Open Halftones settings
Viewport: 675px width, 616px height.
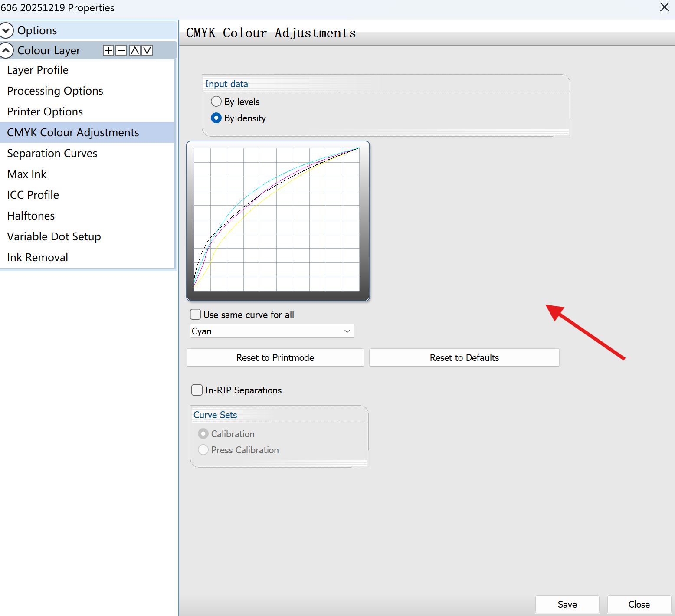[87, 216]
